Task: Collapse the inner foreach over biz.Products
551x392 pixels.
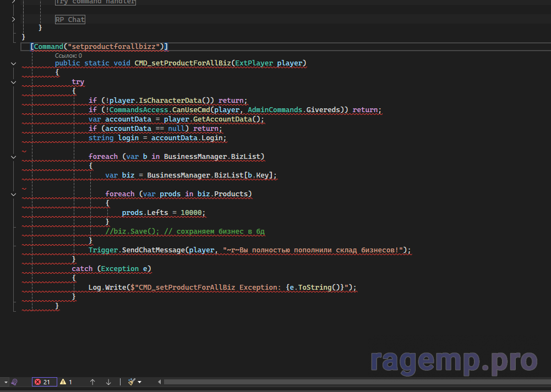Action: 14,194
